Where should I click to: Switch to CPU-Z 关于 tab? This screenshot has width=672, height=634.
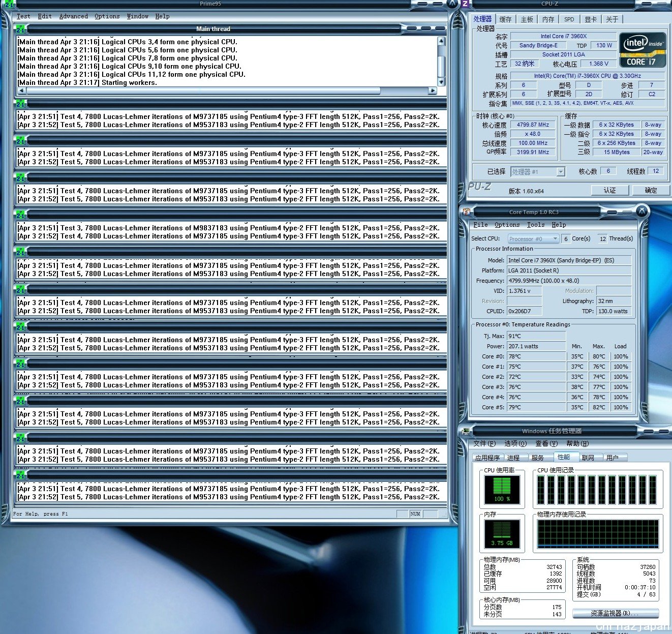coord(612,19)
